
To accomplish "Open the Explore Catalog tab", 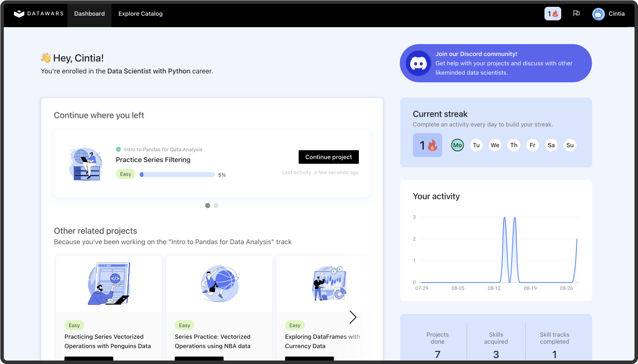I will [x=140, y=14].
